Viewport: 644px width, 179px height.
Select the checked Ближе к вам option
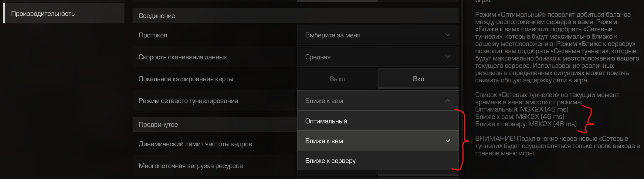click(378, 141)
